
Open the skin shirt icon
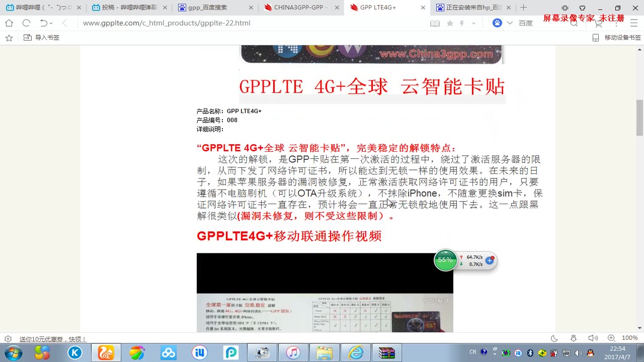[582, 8]
